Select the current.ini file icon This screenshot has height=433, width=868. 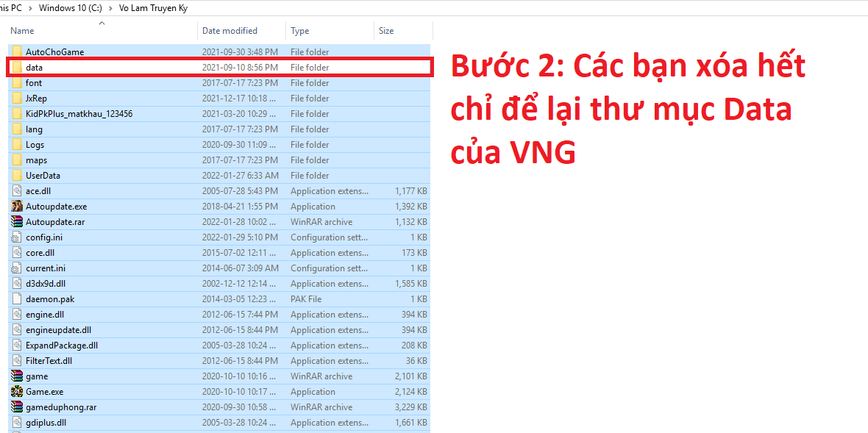[17, 268]
